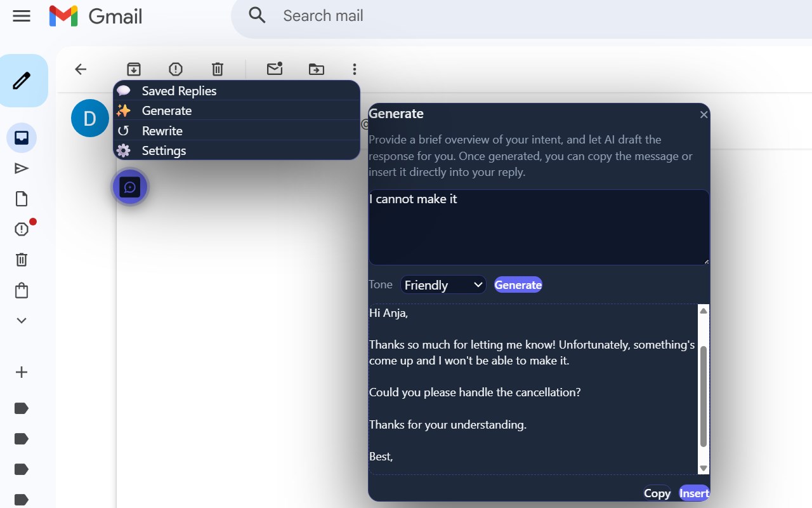This screenshot has width=812, height=508.
Task: Archive the email with archive icon
Action: (134, 69)
